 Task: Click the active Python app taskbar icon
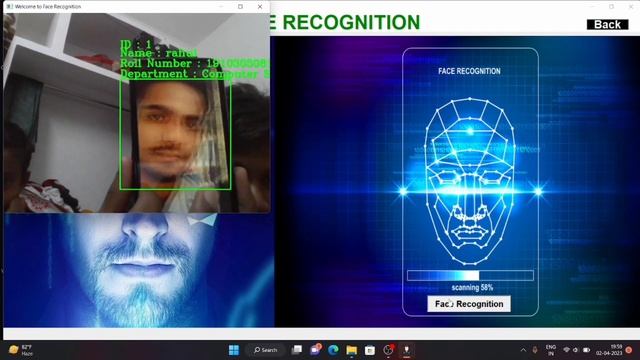[407, 350]
